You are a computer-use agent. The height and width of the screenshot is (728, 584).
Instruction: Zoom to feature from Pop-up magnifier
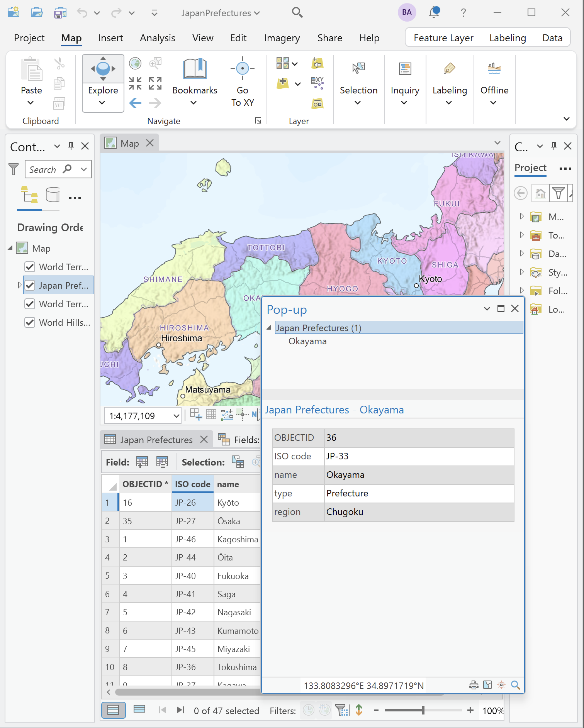click(515, 685)
